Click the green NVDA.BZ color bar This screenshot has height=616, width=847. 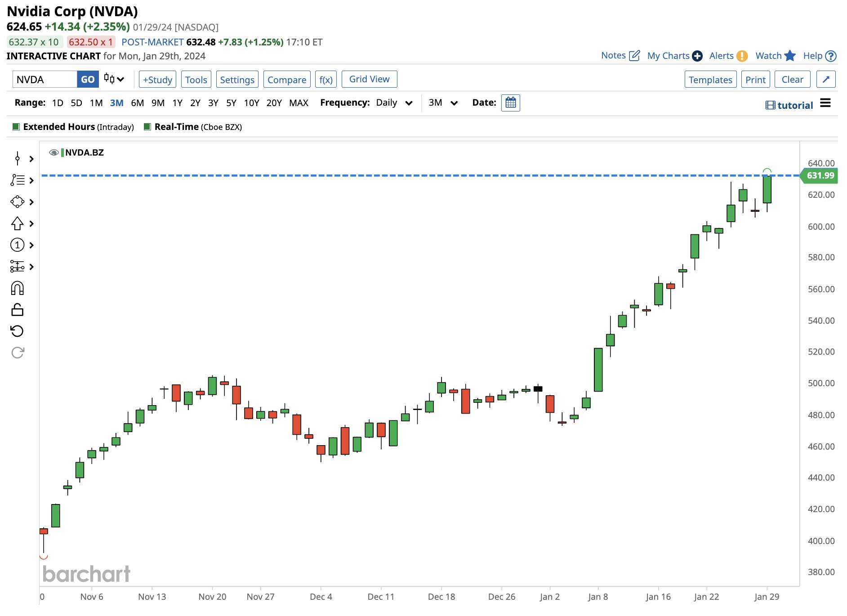click(62, 152)
